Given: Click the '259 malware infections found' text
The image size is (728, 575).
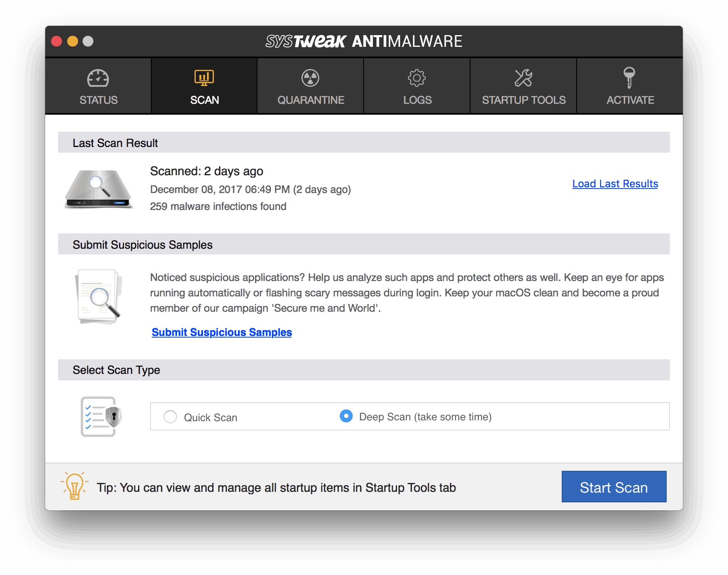Looking at the screenshot, I should [218, 206].
